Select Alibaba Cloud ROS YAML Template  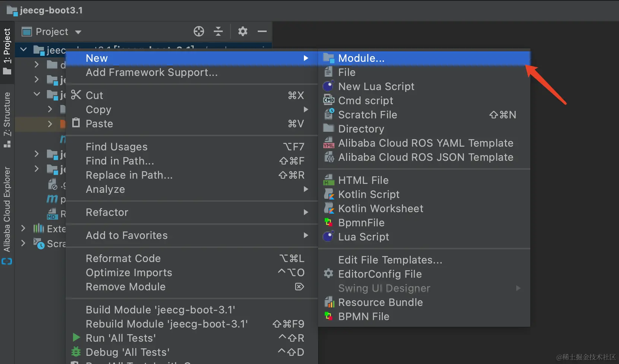pyautogui.click(x=425, y=143)
